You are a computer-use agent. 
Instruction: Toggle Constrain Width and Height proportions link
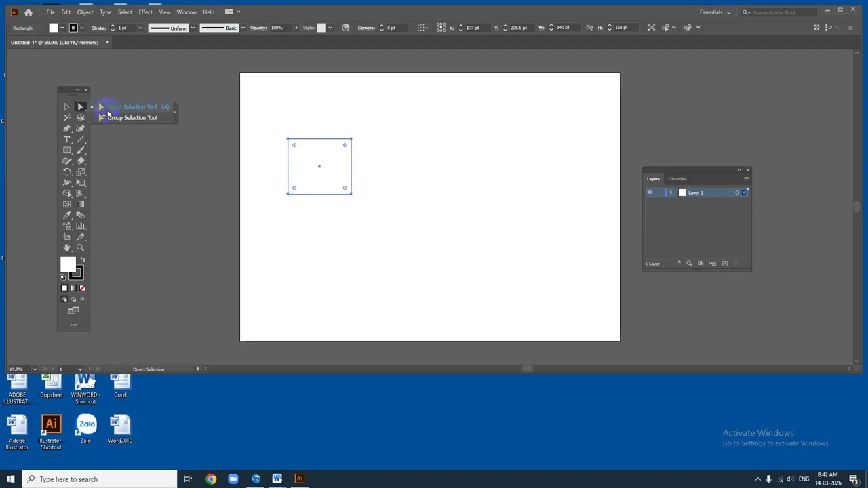589,28
